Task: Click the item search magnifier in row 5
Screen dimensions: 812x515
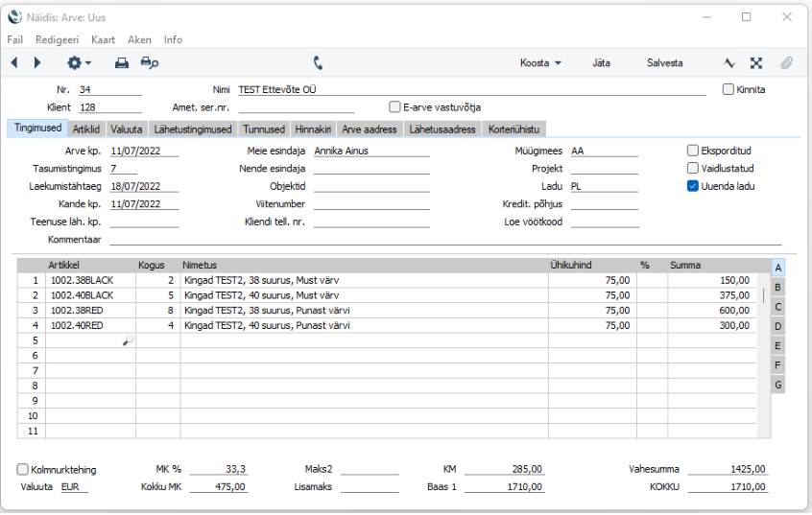Action: click(128, 340)
